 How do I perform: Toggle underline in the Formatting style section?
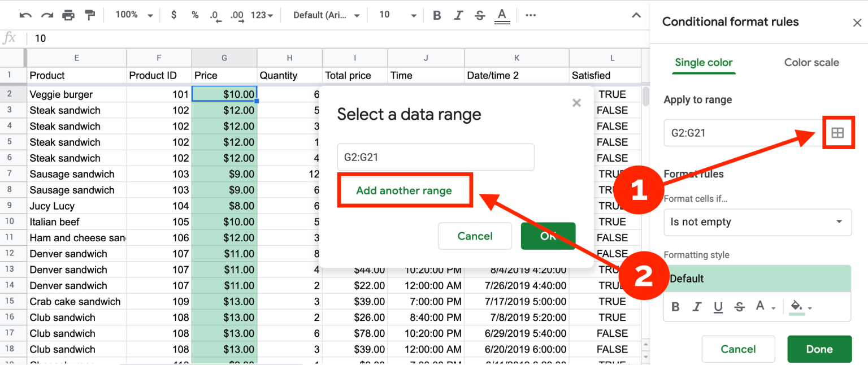[x=718, y=306]
